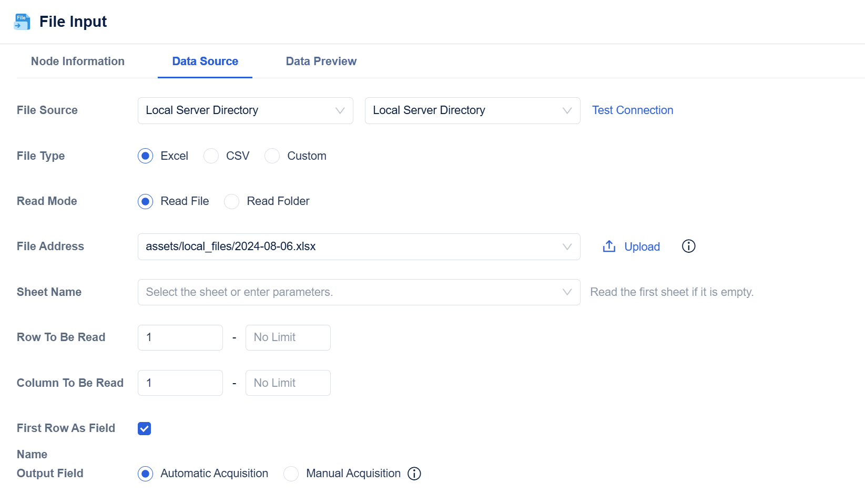Open the Data Preview tab
Image resolution: width=865 pixels, height=504 pixels.
321,61
